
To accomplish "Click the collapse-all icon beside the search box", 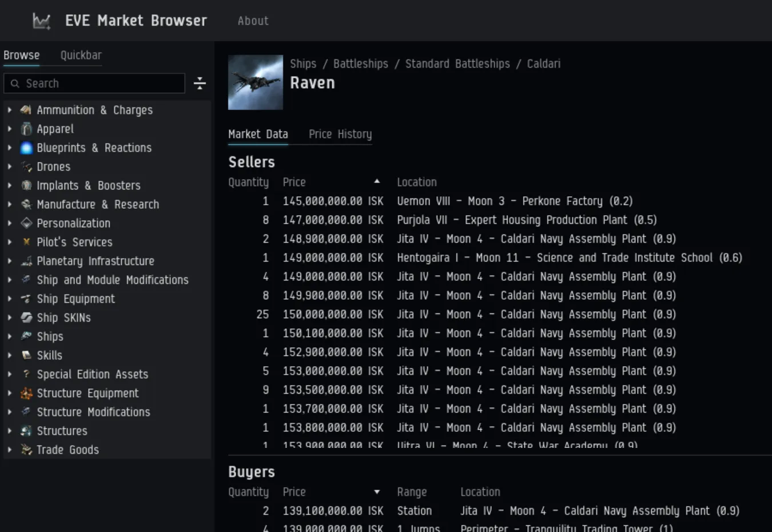I will click(x=200, y=84).
